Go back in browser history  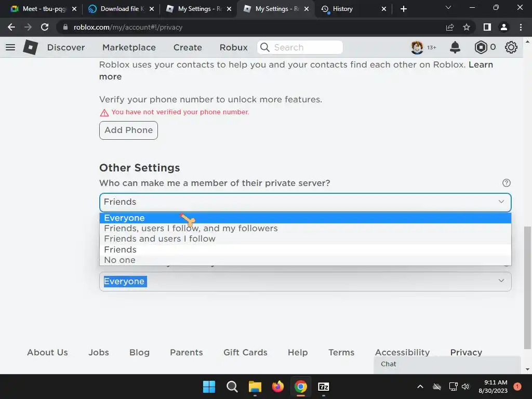coord(11,27)
